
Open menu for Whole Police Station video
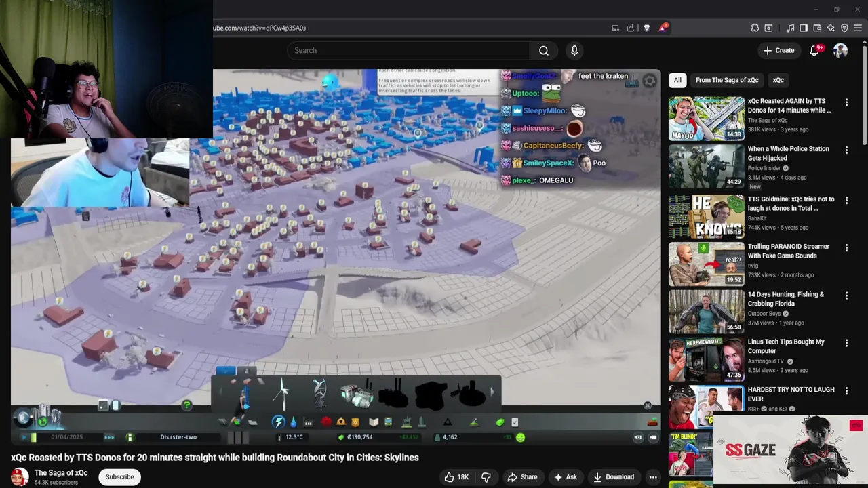click(846, 150)
